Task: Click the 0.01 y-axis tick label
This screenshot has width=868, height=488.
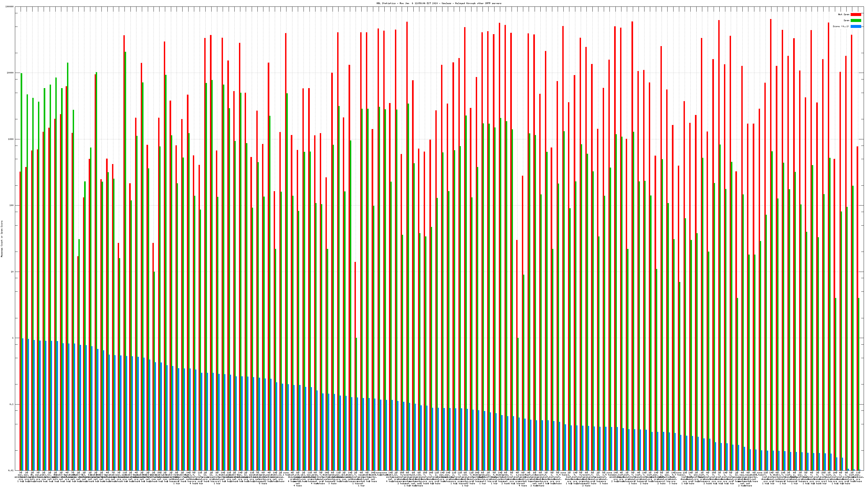Action: coord(11,470)
